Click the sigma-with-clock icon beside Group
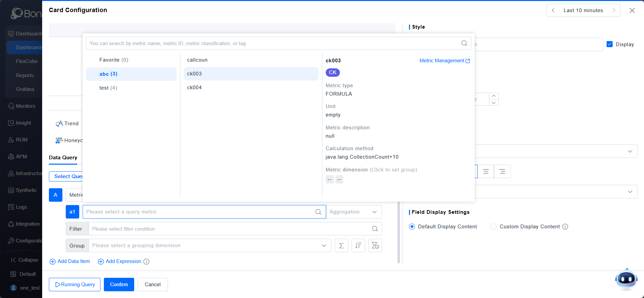Viewport: 644px width, 298px height. coord(375,245)
